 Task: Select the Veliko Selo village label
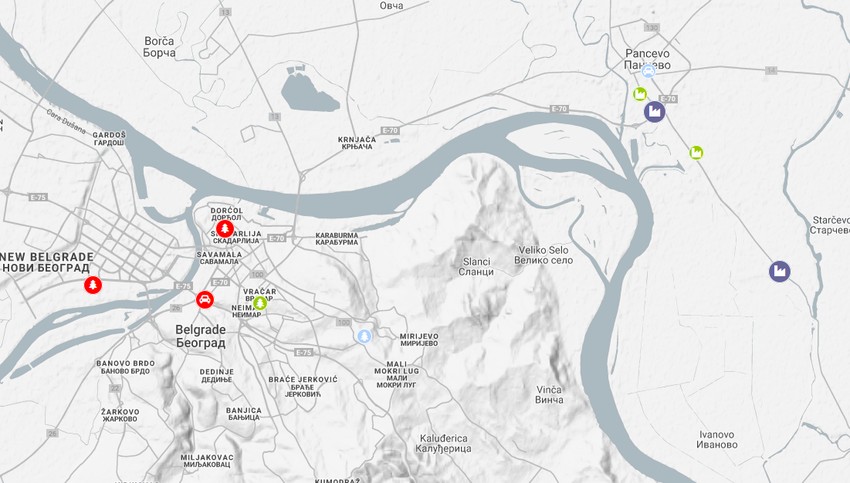[543, 255]
